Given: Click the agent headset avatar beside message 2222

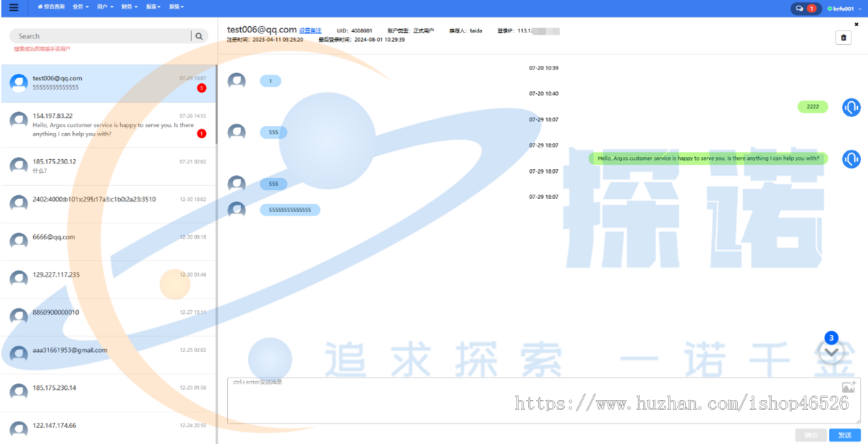Looking at the screenshot, I should pyautogui.click(x=851, y=107).
